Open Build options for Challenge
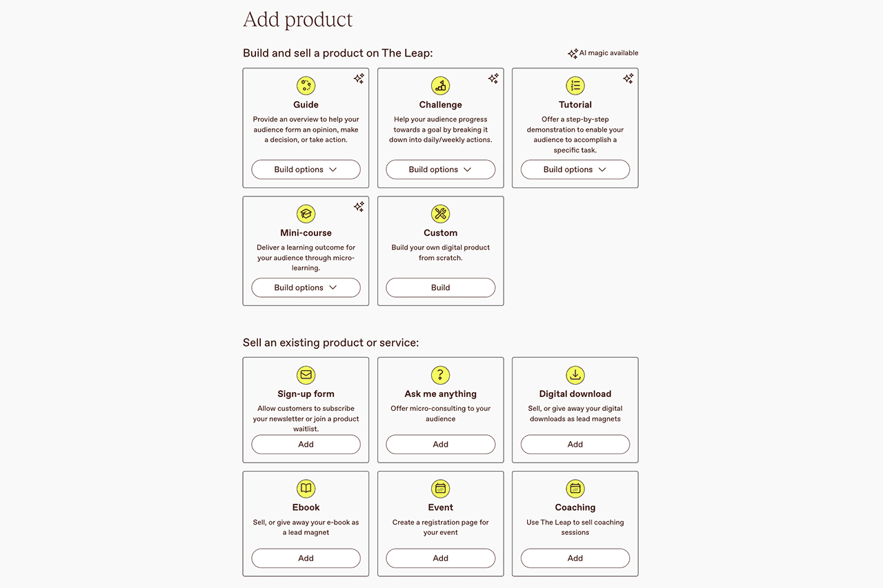This screenshot has height=588, width=883. pos(440,169)
